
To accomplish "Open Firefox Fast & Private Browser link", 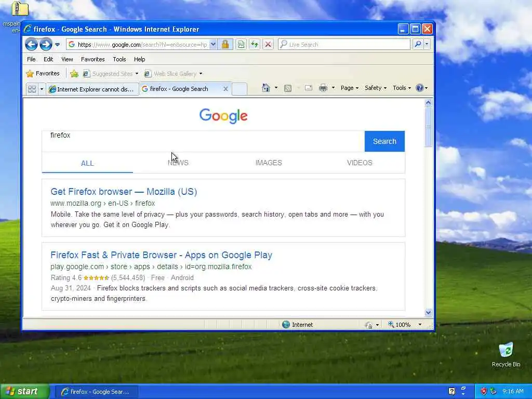I will pos(162,255).
